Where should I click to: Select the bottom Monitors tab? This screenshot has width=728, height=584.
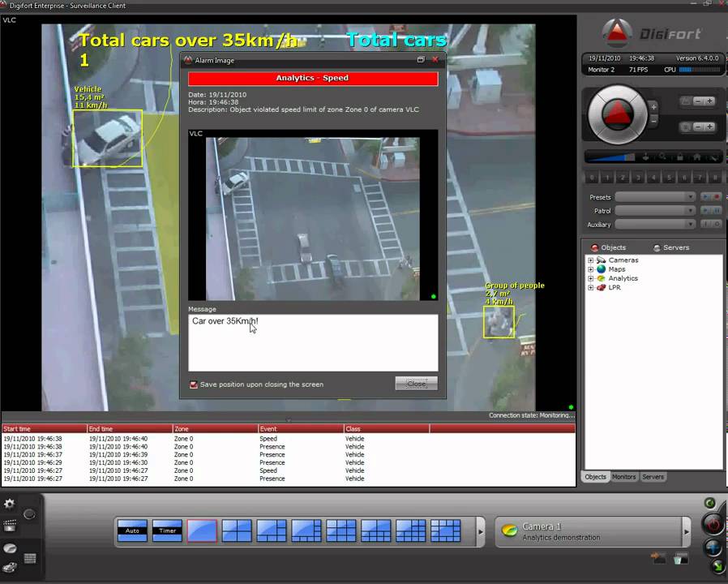623,477
